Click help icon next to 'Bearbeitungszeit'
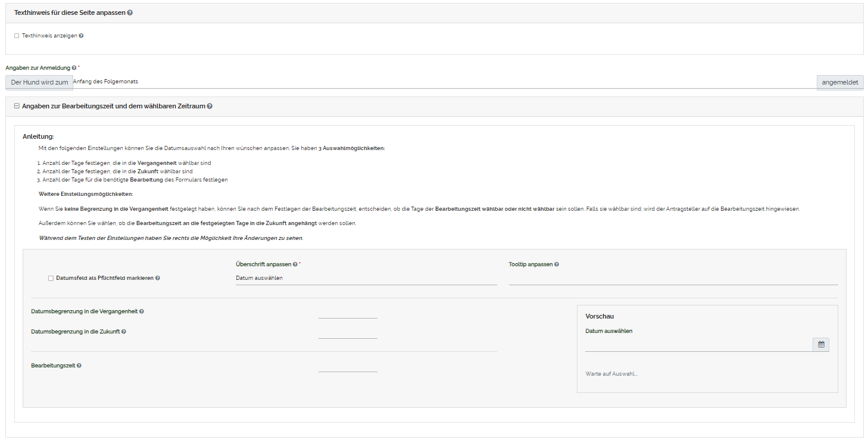The width and height of the screenshot is (868, 440). click(x=79, y=366)
